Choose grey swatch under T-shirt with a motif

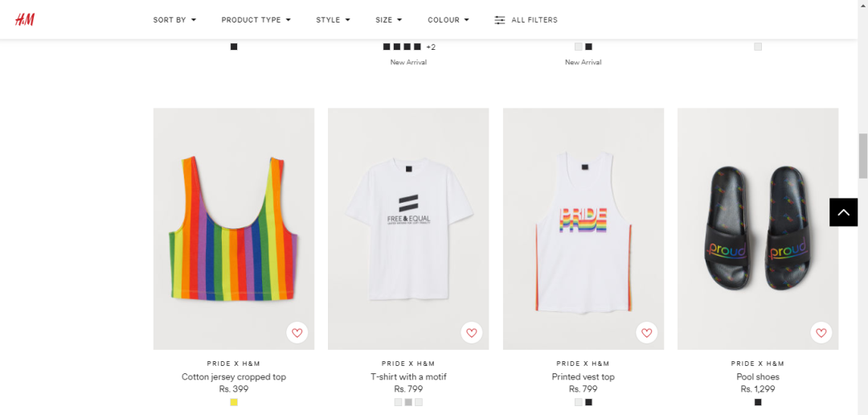[x=408, y=402]
